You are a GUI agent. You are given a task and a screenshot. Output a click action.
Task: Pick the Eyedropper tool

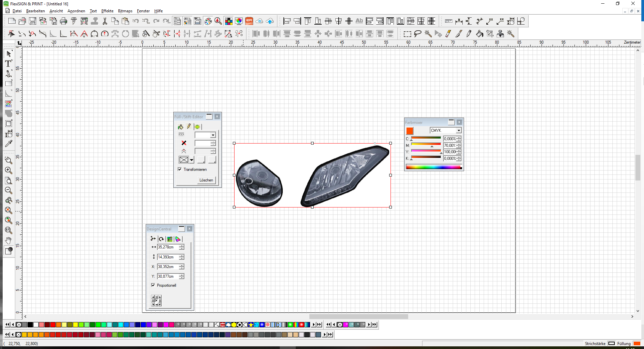(x=9, y=144)
